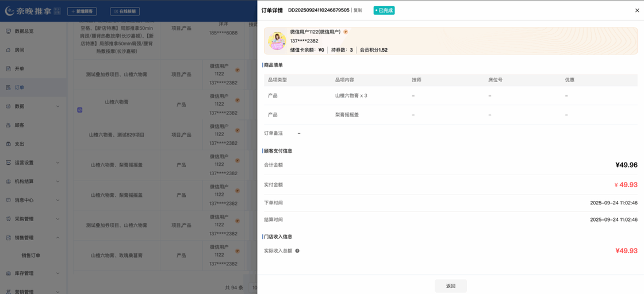Select 山楂六物膏、玫瑰桑葚膏 row in order list
644x294 pixels.
tap(117, 256)
